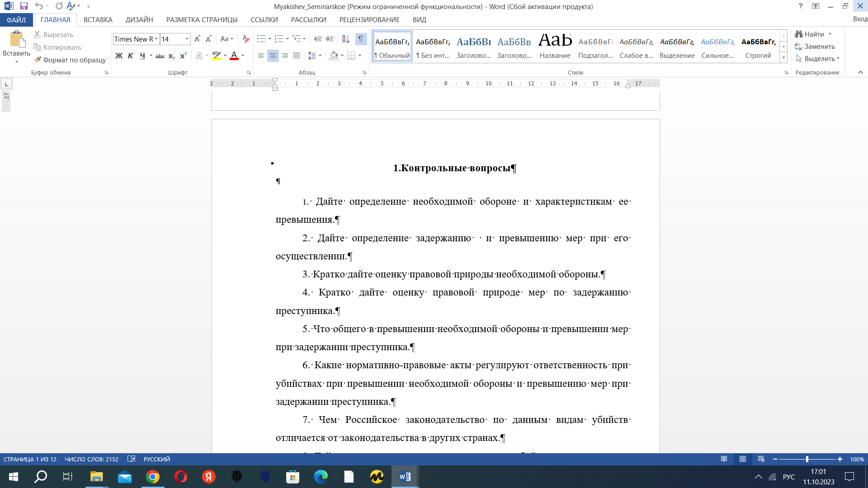Toggle bold (Ж) formatting
The width and height of the screenshot is (868, 488).
click(x=119, y=56)
